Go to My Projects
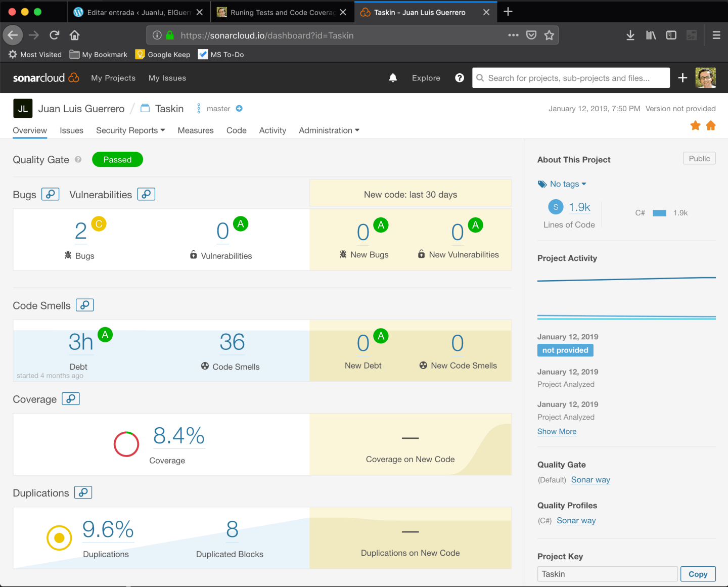Viewport: 728px width, 587px height. coord(113,78)
